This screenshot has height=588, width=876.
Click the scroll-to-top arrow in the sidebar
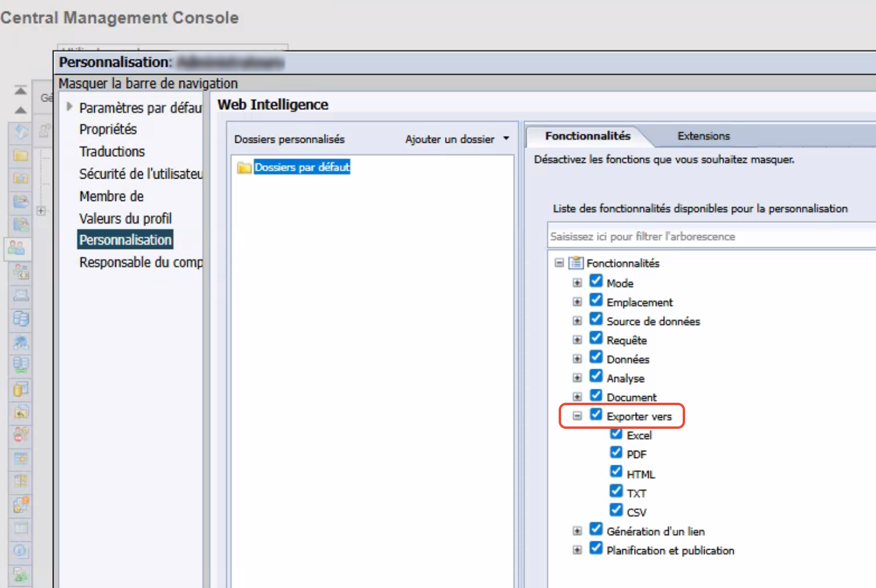click(x=21, y=91)
